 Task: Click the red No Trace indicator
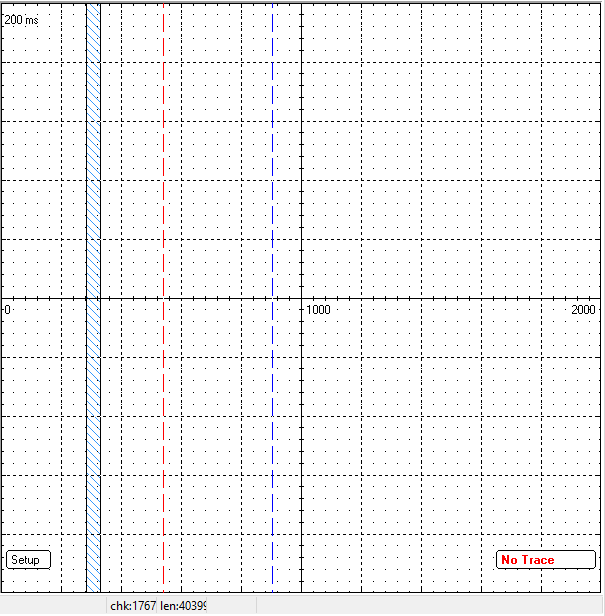click(545, 560)
